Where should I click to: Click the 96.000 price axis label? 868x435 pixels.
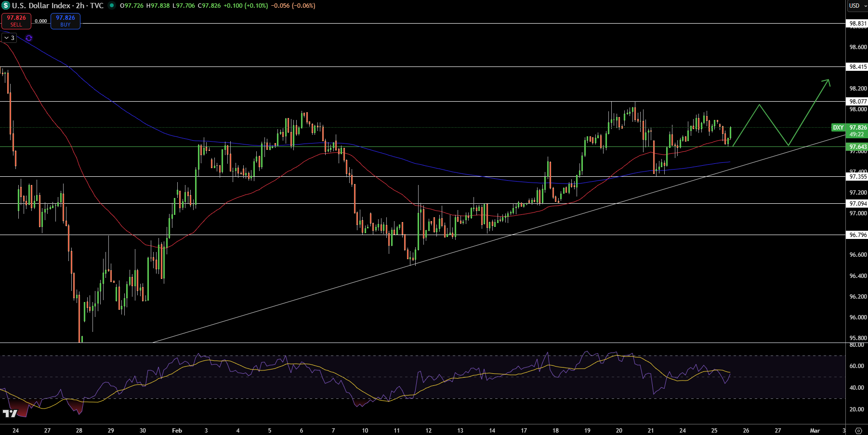click(858, 317)
